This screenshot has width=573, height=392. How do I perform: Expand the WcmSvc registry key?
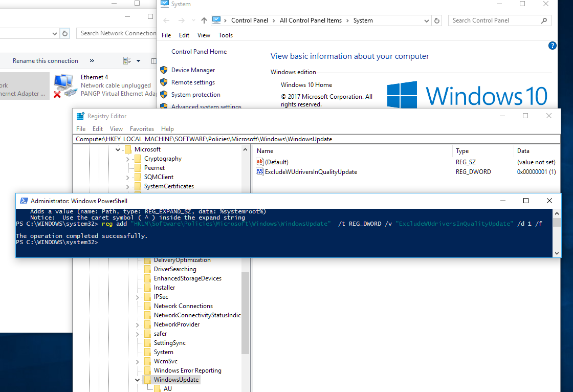(138, 362)
